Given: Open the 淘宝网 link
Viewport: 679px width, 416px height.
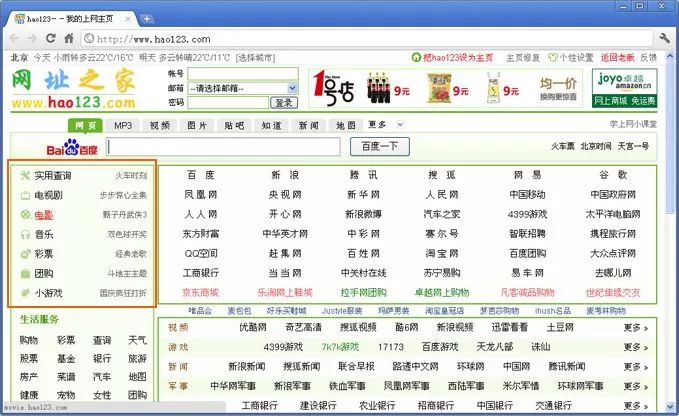Looking at the screenshot, I should (x=441, y=253).
